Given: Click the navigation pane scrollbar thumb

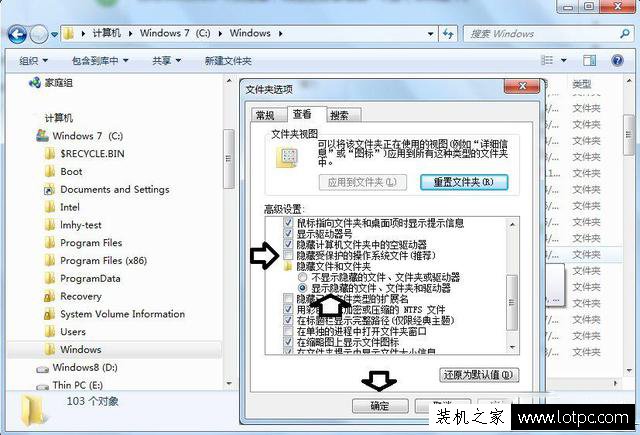Looking at the screenshot, I should (229, 159).
